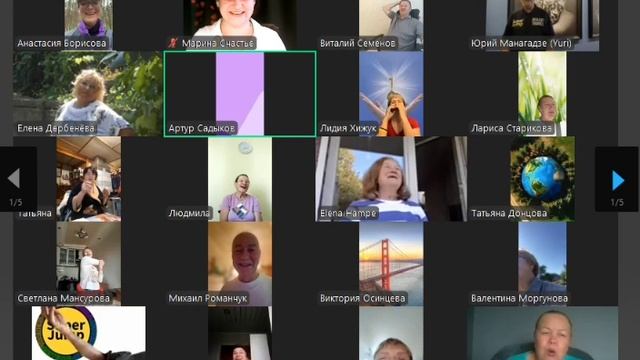Image resolution: width=640 pixels, height=360 pixels.
Task: Click the name label Валентина Моргунова
Action: (519, 298)
